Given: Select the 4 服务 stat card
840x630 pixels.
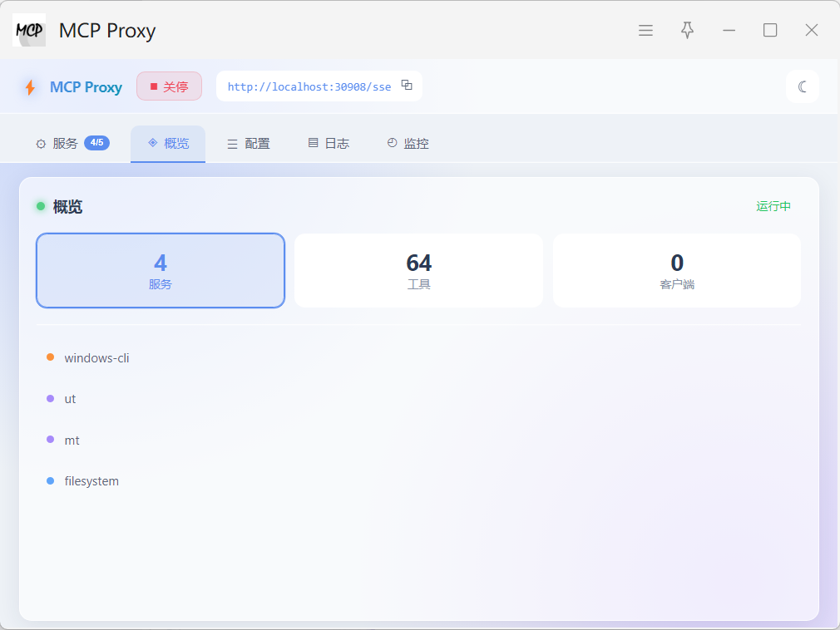Looking at the screenshot, I should tap(161, 270).
